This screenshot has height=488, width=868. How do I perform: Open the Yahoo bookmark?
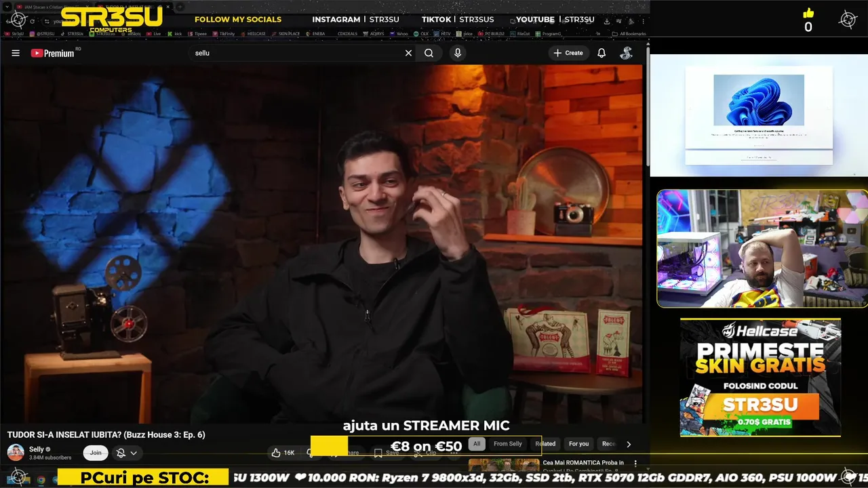click(x=398, y=33)
